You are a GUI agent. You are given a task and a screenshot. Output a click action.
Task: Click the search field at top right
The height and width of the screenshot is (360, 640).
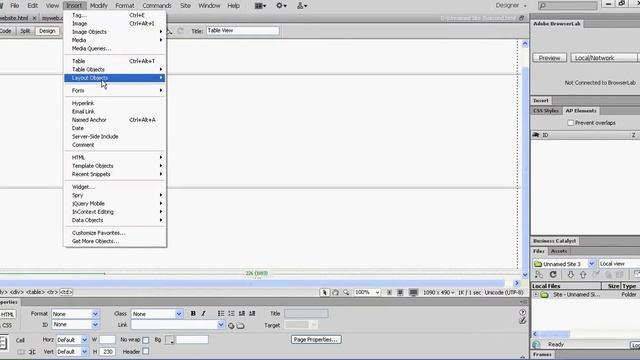click(568, 6)
